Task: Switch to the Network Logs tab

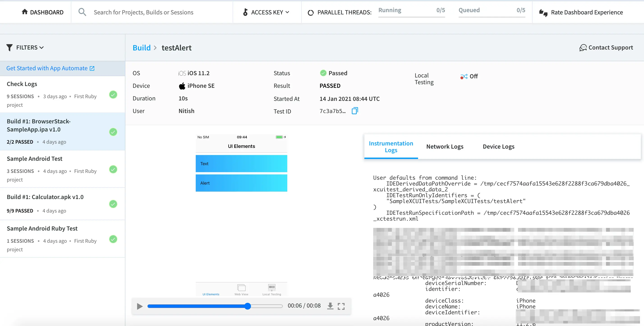Action: point(444,147)
